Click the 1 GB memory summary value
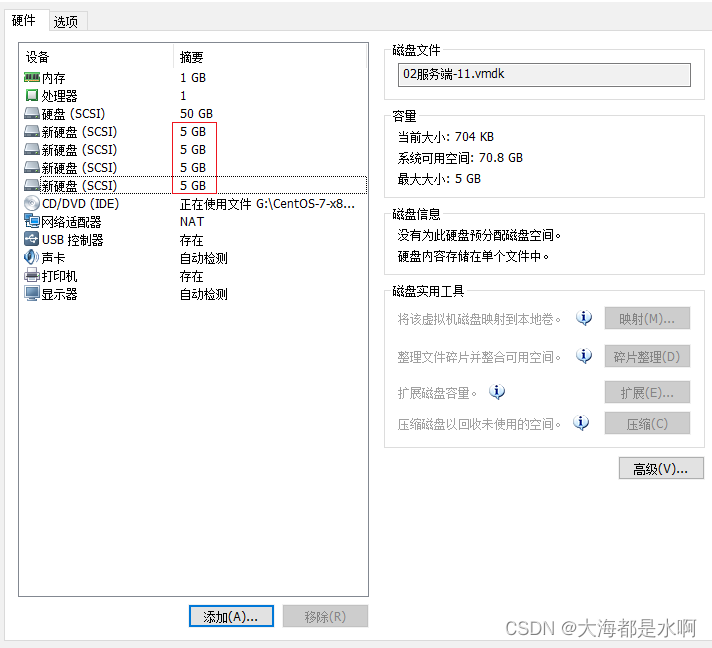Viewport: 712px width, 648px height. click(193, 78)
